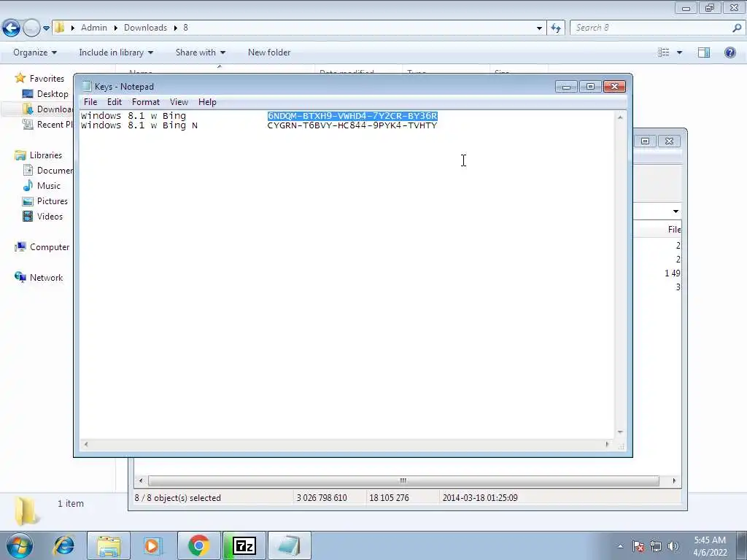Click the Explorer help question mark icon
The image size is (747, 560).
pos(729,52)
